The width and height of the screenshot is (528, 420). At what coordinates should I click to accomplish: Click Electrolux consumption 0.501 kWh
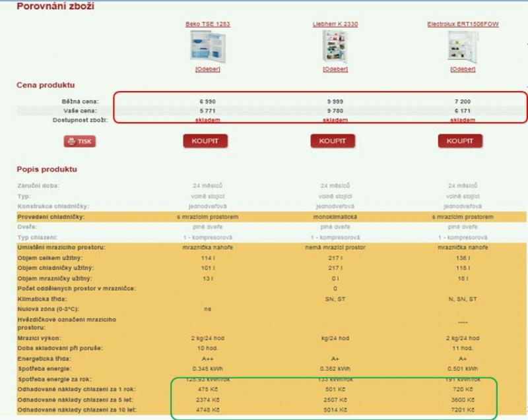click(x=463, y=369)
